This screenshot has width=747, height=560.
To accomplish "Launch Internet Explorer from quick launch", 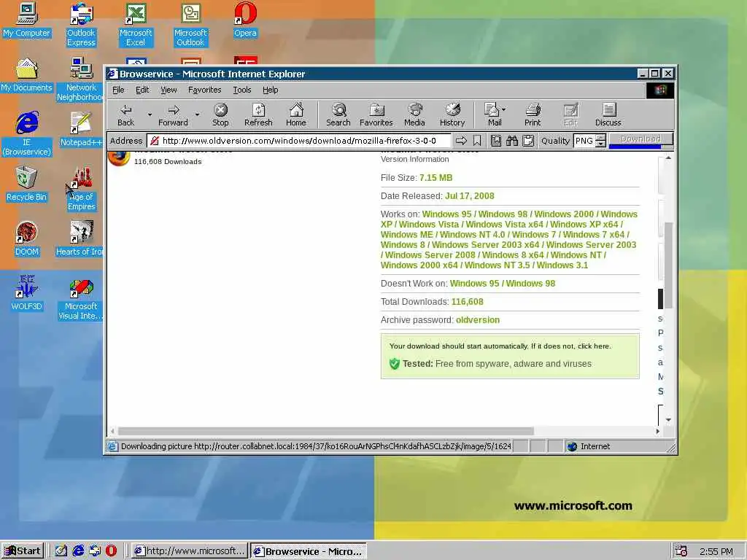I will [78, 551].
